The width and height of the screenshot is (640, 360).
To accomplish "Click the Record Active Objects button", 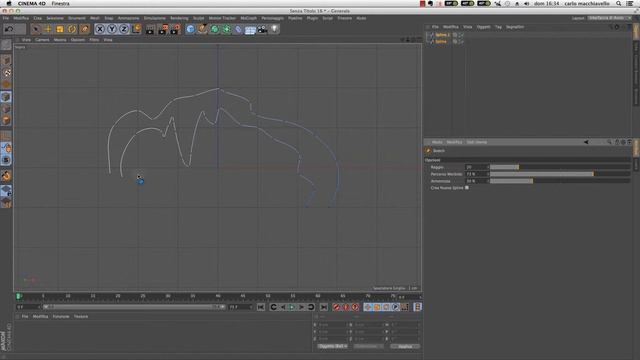I will click(336, 307).
